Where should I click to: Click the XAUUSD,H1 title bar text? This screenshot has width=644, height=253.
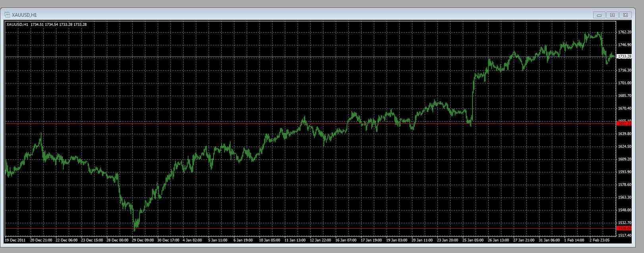tap(24, 15)
